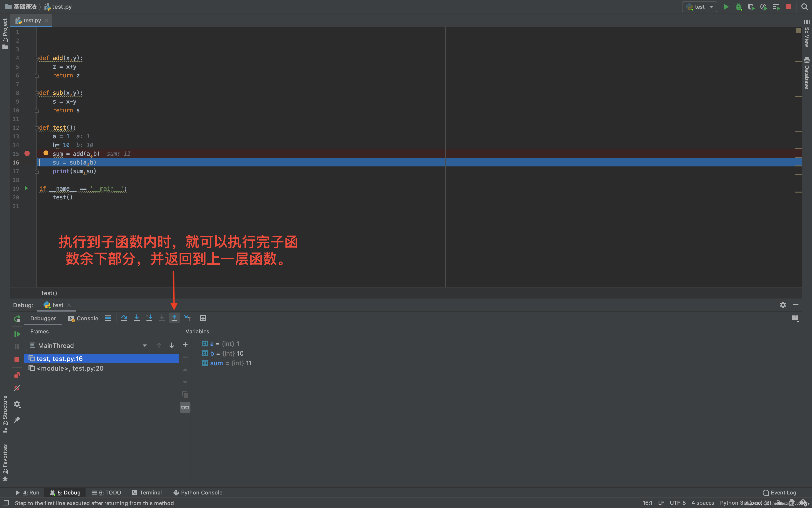This screenshot has width=812, height=508.
Task: Open the Database side panel
Action: 807,73
